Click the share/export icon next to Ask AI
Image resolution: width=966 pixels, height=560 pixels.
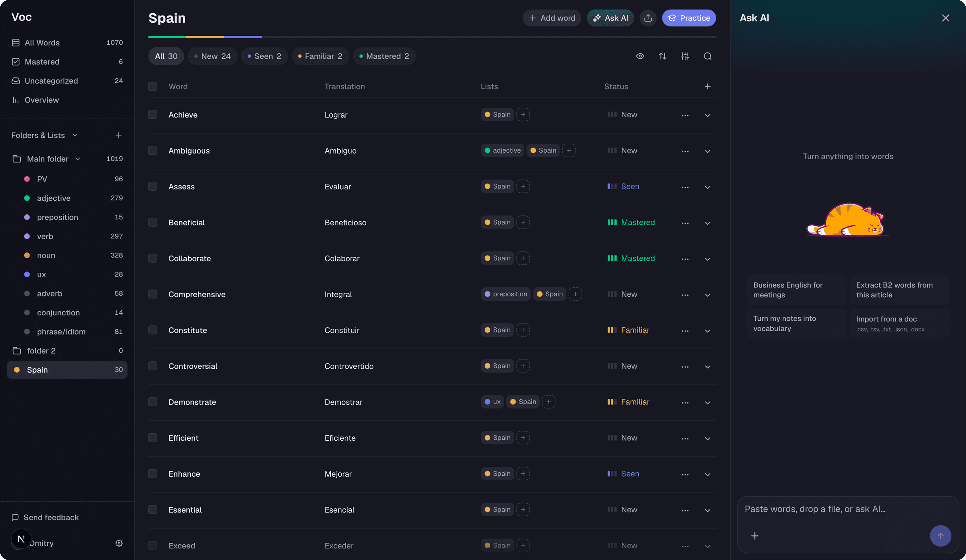pos(648,18)
